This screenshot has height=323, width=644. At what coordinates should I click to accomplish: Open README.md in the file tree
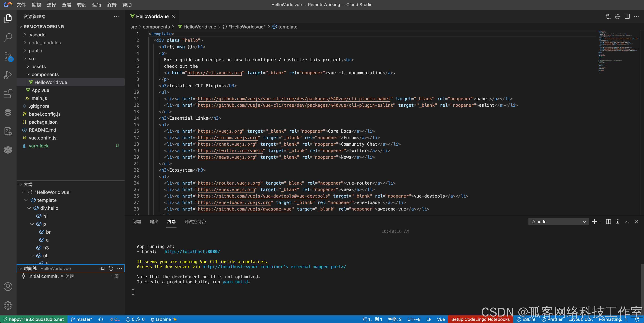pyautogui.click(x=42, y=130)
